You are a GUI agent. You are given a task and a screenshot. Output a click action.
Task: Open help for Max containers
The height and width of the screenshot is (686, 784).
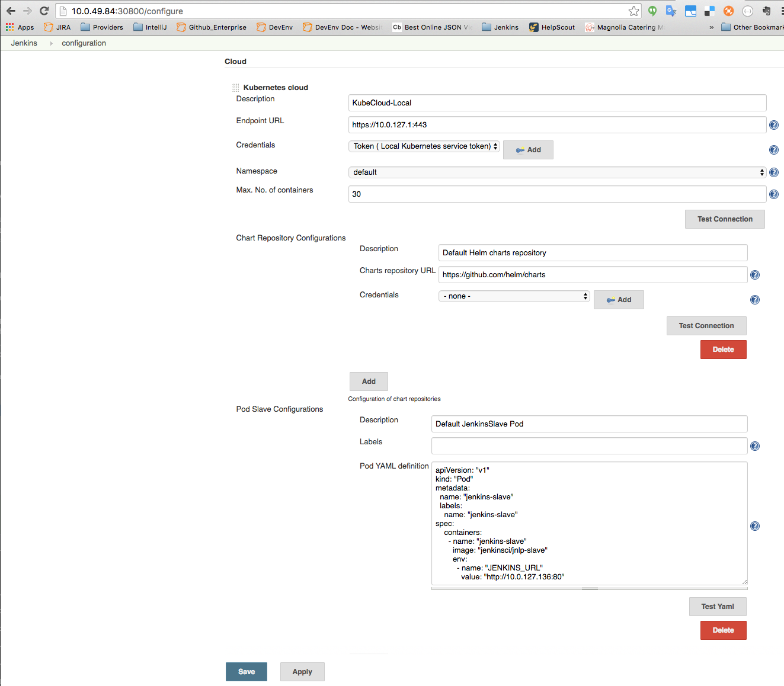click(x=773, y=194)
